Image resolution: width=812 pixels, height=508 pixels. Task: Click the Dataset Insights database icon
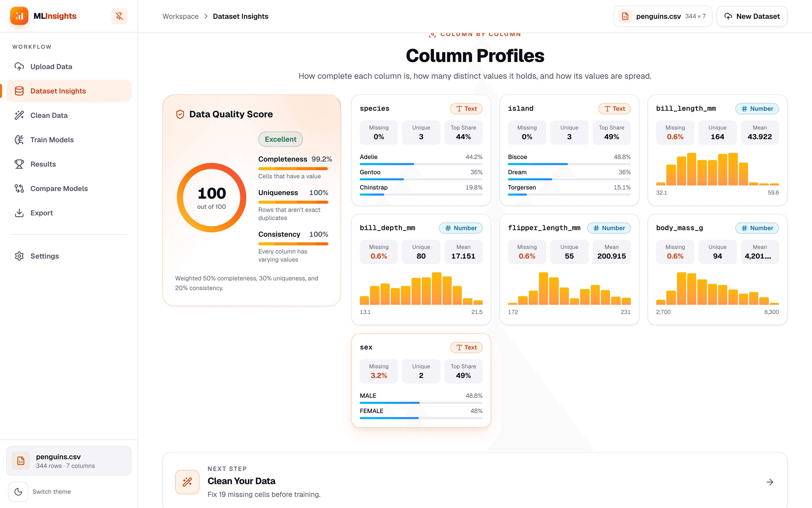(19, 91)
